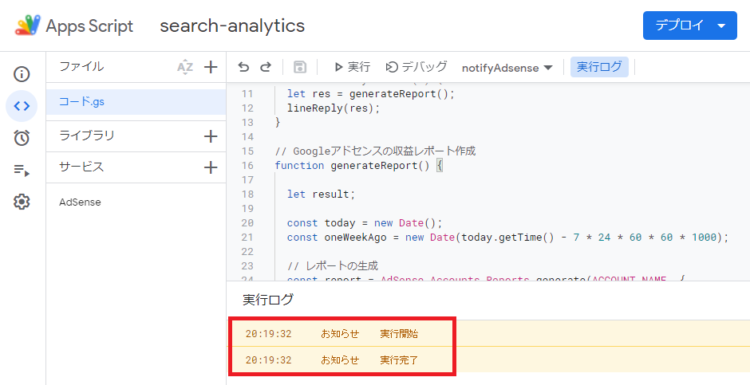The width and height of the screenshot is (750, 385).
Task: Open the notifyAdsense function dropdown
Action: click(x=507, y=68)
